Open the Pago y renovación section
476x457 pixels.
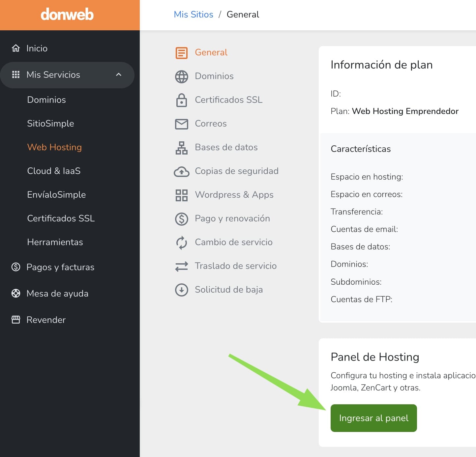click(x=232, y=218)
